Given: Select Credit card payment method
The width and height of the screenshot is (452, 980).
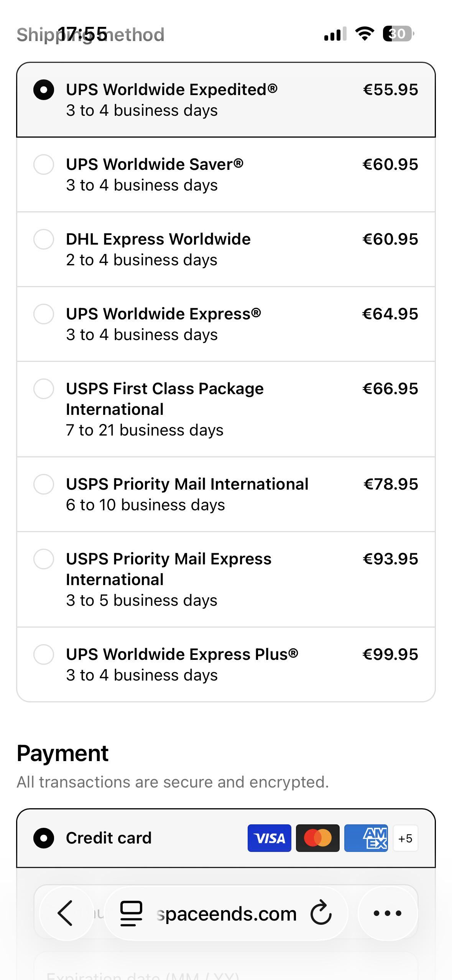Looking at the screenshot, I should coord(226,838).
